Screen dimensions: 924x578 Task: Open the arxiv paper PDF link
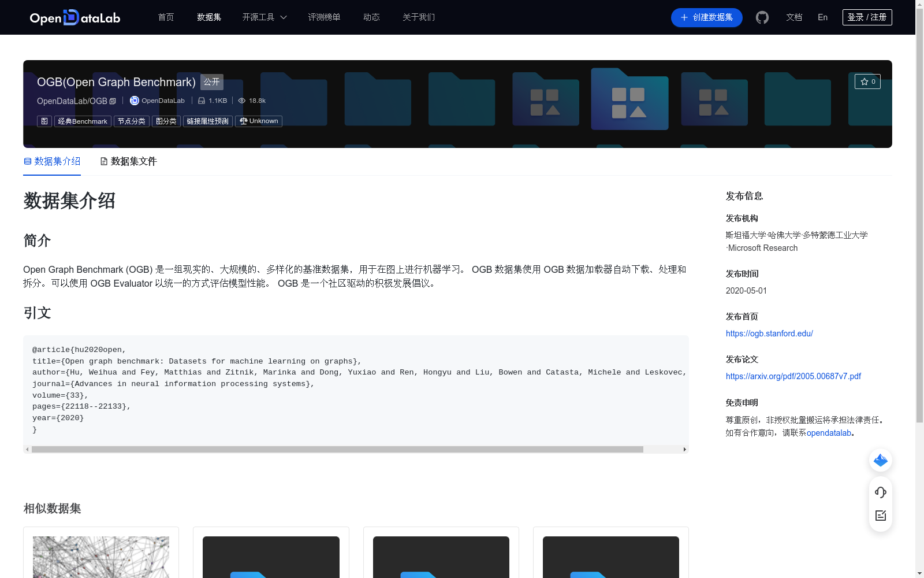point(793,376)
